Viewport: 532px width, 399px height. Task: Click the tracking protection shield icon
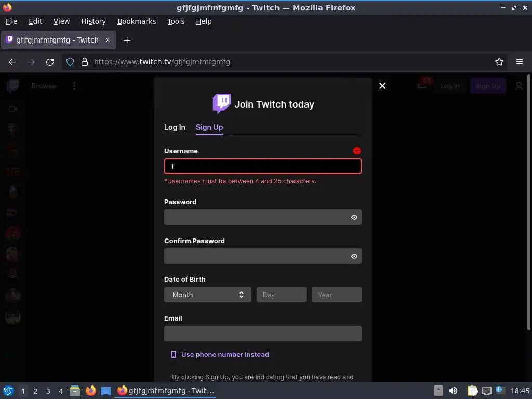pyautogui.click(x=70, y=62)
